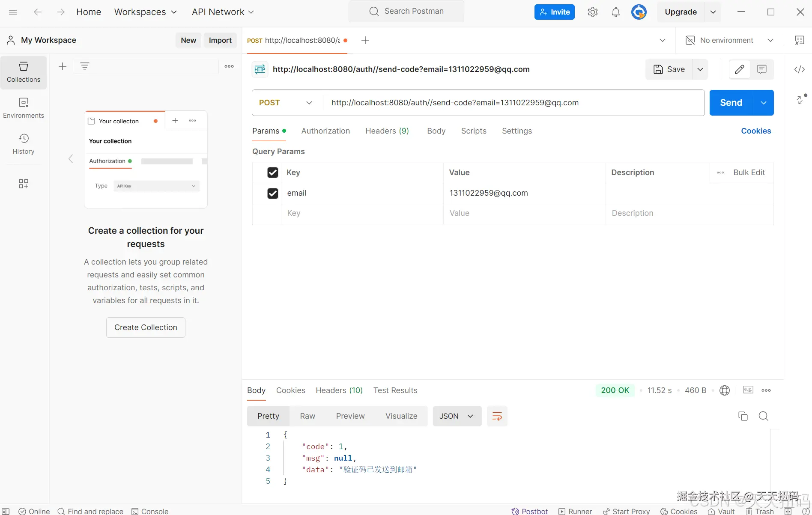Switch to response Headers (10) tab

(339, 390)
